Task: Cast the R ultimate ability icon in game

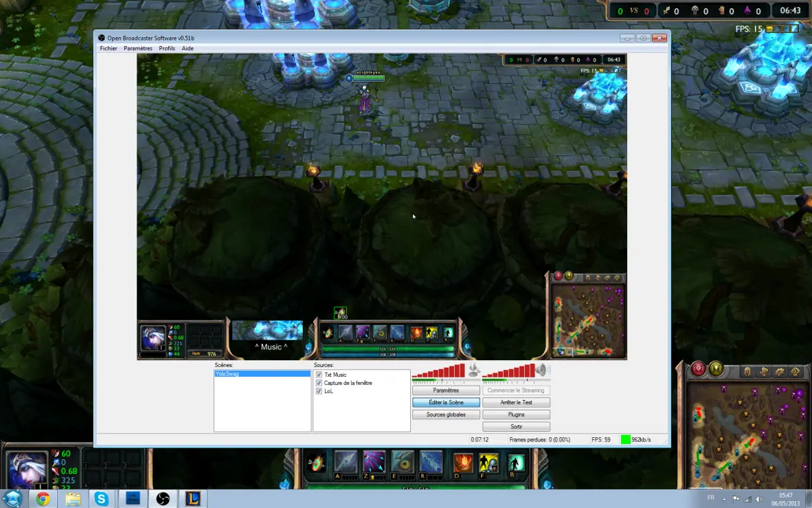Action: [431, 463]
